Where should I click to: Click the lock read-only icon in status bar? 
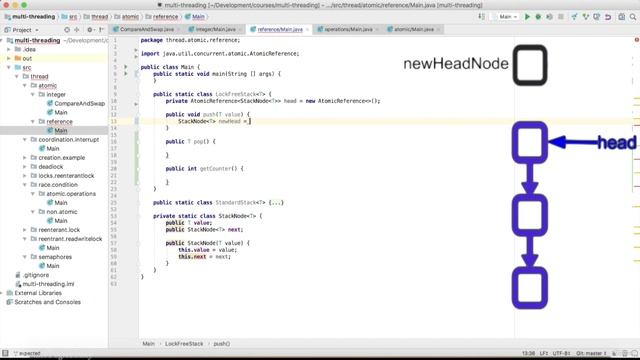click(x=614, y=353)
